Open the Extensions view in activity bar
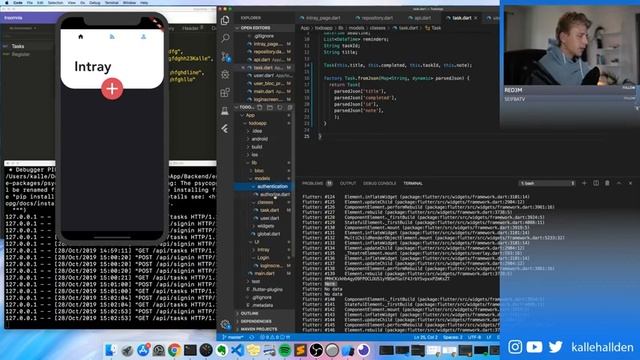This screenshot has width=640, height=360. click(225, 93)
